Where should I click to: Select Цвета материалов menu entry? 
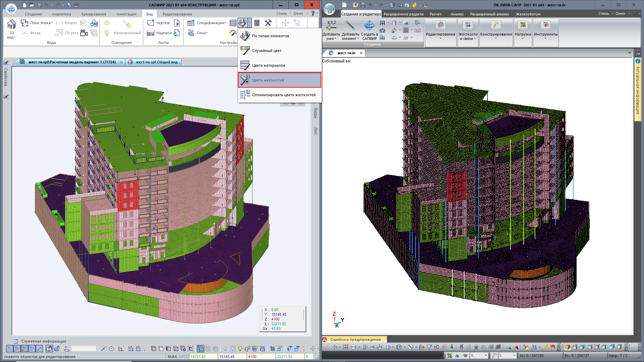pos(268,65)
